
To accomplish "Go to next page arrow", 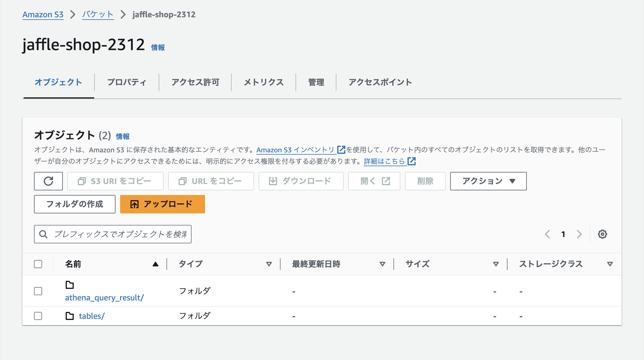I will click(579, 234).
